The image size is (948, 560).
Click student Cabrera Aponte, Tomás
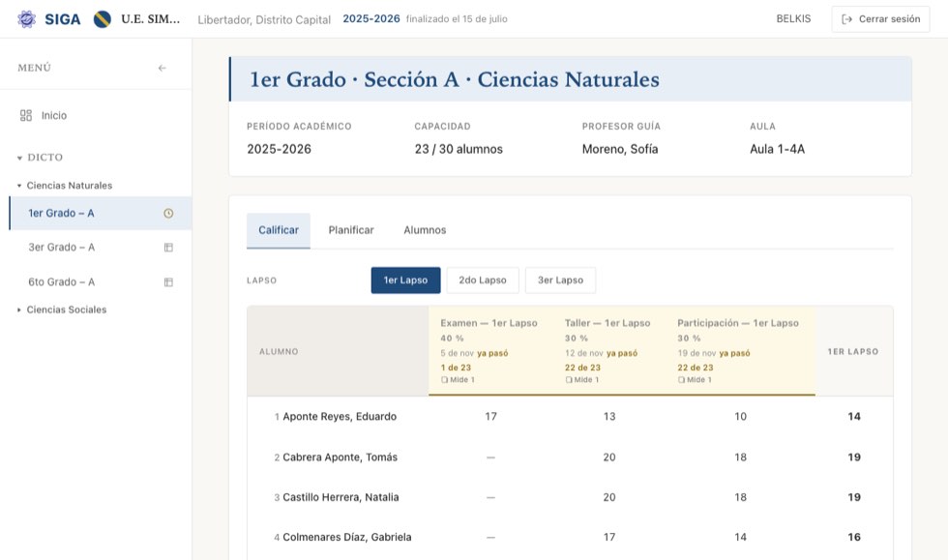coord(340,457)
